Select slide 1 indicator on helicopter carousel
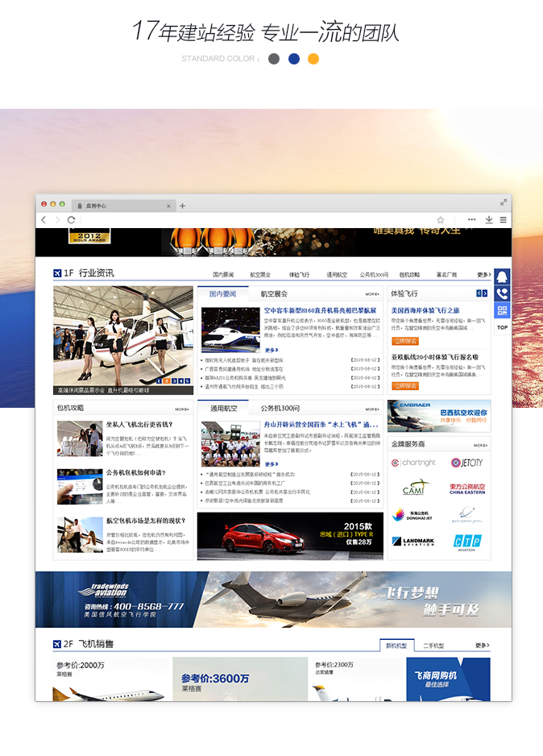The height and width of the screenshot is (756, 543). pos(160,381)
